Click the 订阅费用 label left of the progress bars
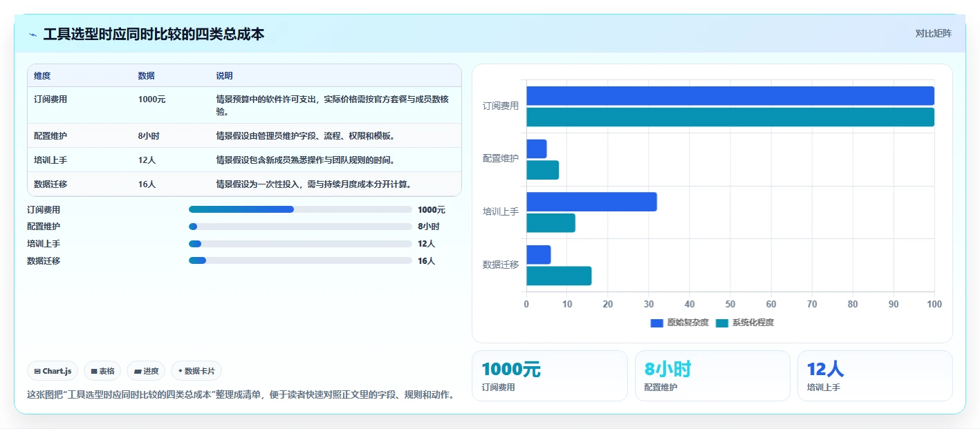Screen dimensions: 980x429 click(44, 209)
